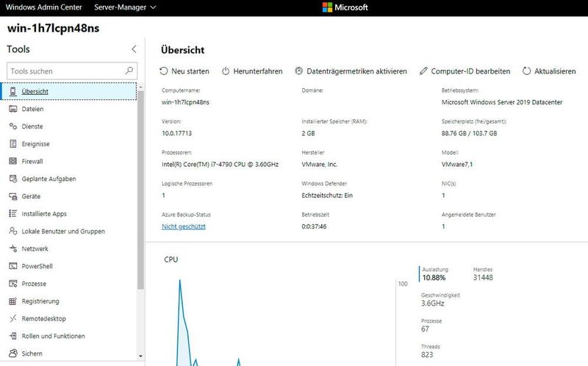Open the Firewall tool
The image size is (588, 366).
tap(69, 161)
